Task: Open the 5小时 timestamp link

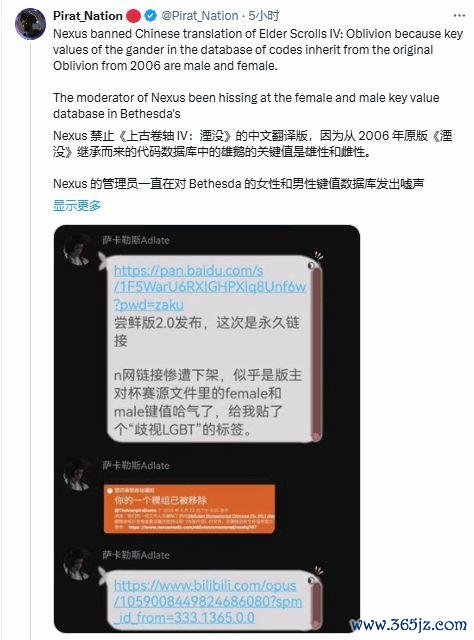Action: pos(264,16)
